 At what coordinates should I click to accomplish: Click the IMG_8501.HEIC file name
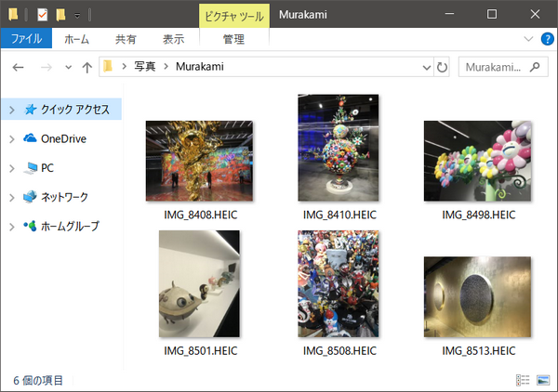(x=200, y=351)
